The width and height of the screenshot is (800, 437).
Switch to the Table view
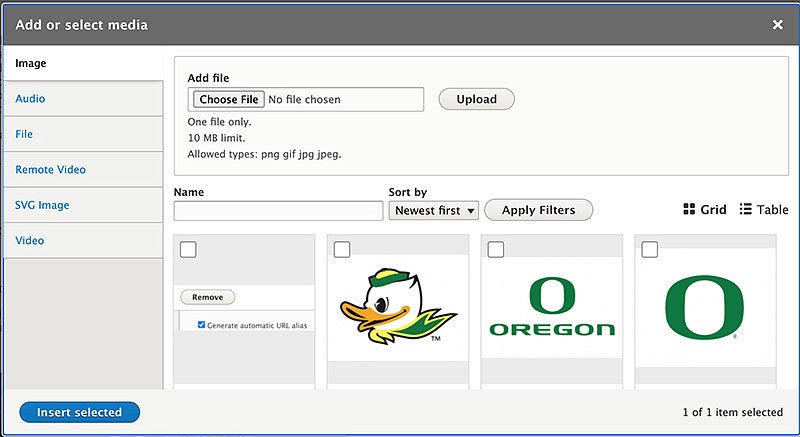tap(764, 210)
